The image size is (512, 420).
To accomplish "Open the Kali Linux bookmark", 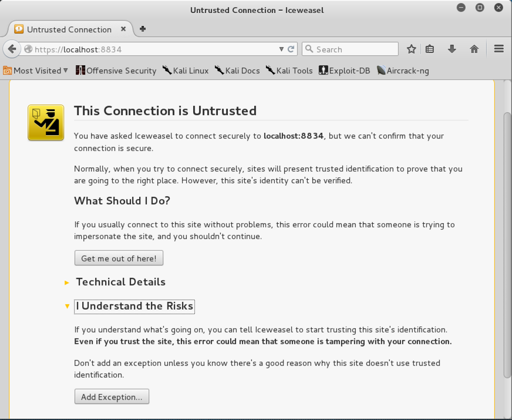I will pos(186,70).
